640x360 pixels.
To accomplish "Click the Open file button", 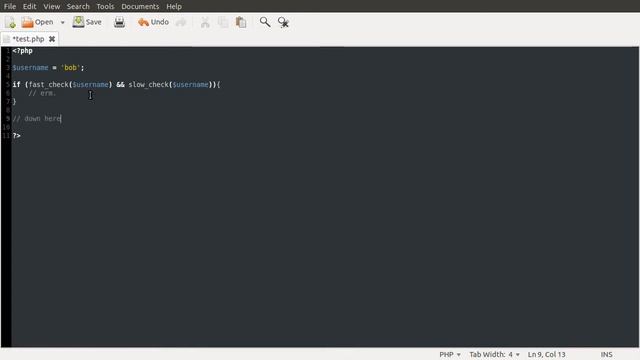I will point(38,22).
